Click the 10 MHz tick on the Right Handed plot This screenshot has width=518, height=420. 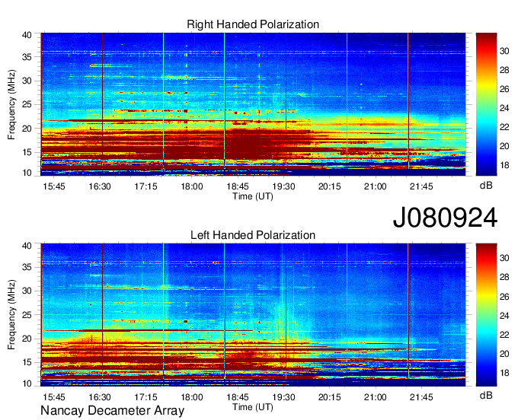(27, 173)
